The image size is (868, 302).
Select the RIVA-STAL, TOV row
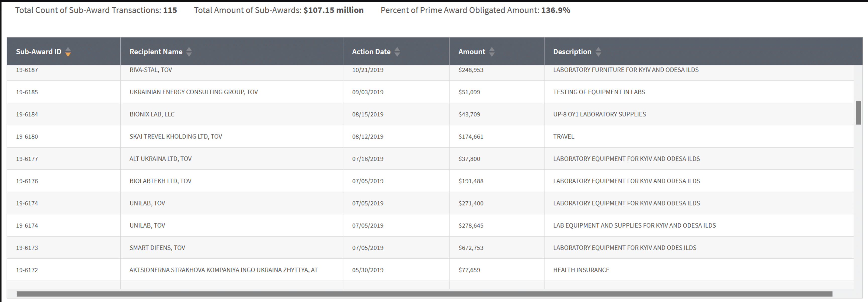tap(151, 70)
